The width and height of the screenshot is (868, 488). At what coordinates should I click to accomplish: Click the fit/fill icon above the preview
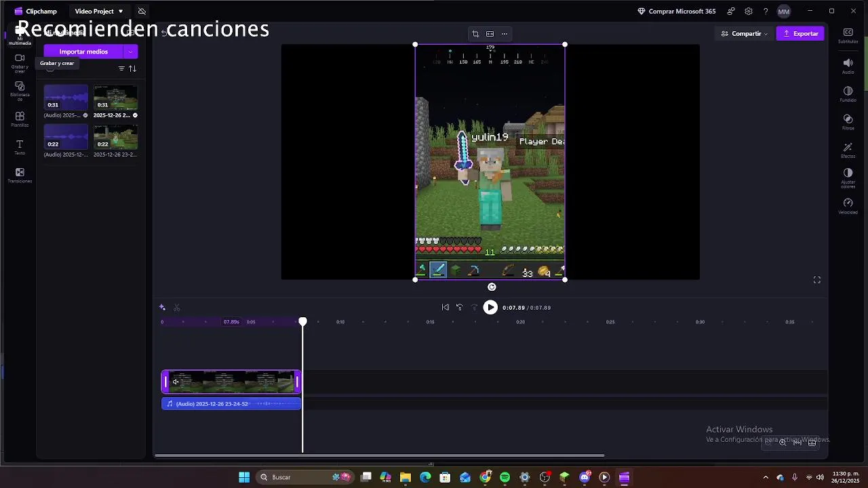490,34
